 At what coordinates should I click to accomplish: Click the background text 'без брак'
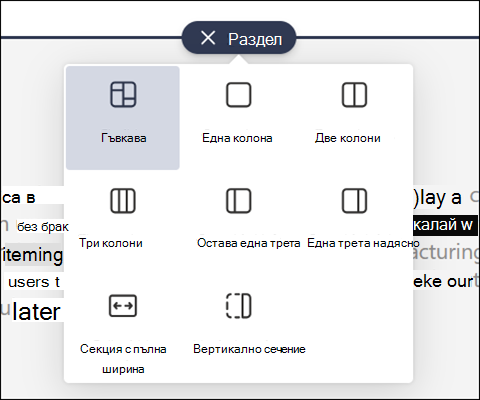click(43, 227)
